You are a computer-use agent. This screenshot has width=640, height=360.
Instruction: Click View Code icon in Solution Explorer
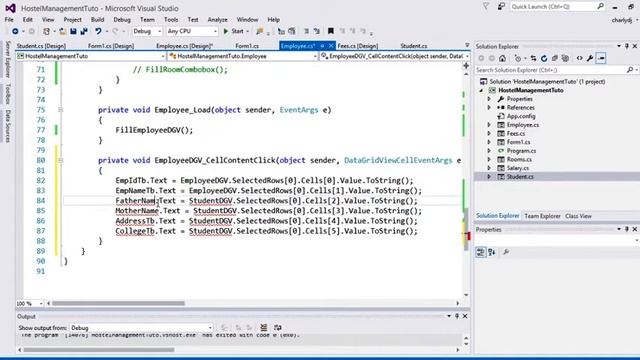click(x=580, y=58)
